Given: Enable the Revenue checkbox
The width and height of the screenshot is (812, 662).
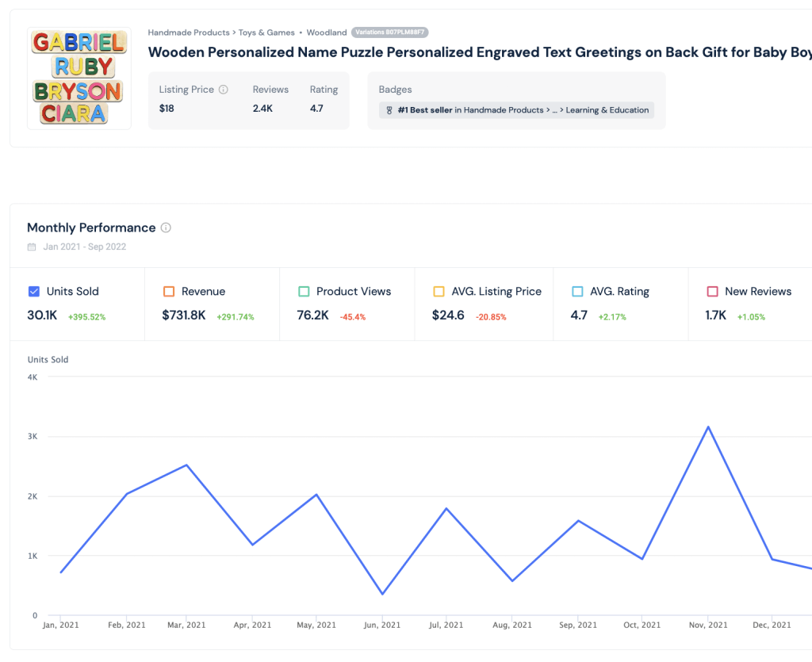Looking at the screenshot, I should coord(169,292).
